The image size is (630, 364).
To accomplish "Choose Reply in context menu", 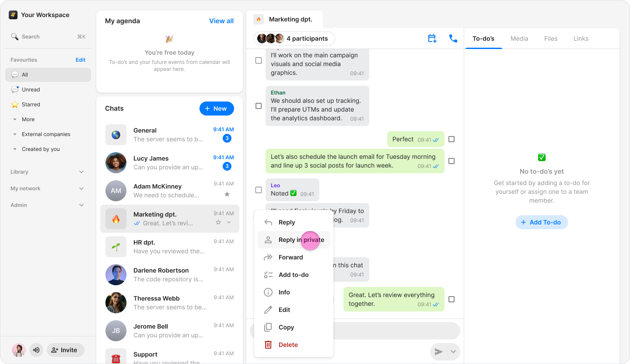I will tap(294, 222).
